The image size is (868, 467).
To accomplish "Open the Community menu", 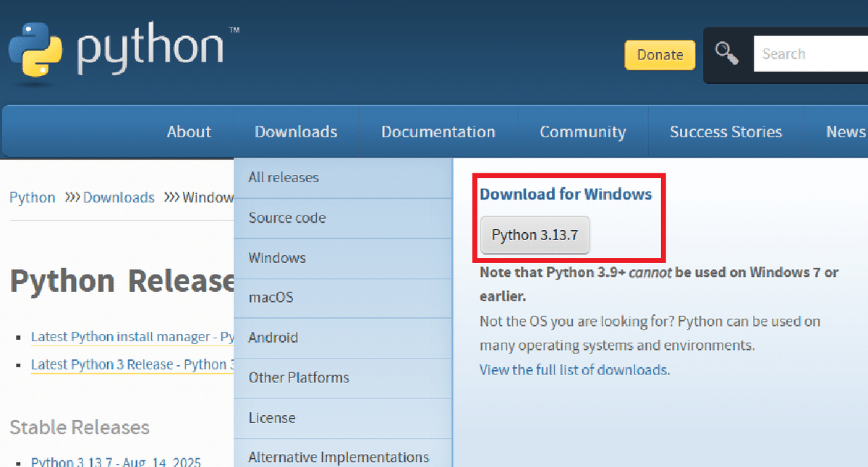I will coord(582,132).
